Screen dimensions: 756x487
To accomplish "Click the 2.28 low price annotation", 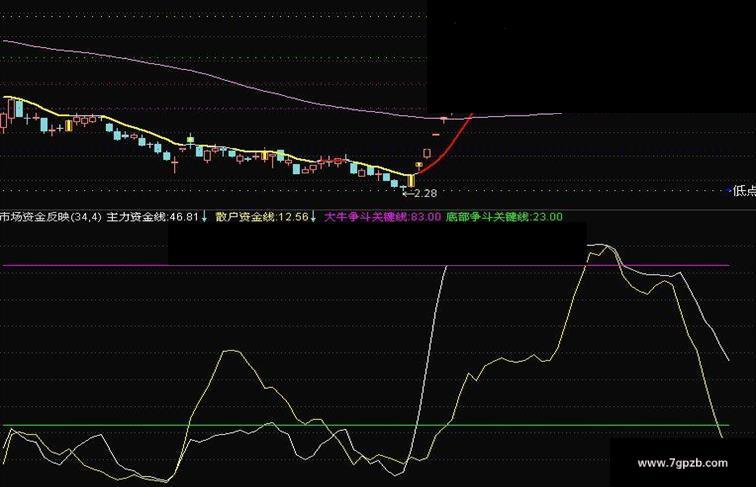I will coord(420,193).
